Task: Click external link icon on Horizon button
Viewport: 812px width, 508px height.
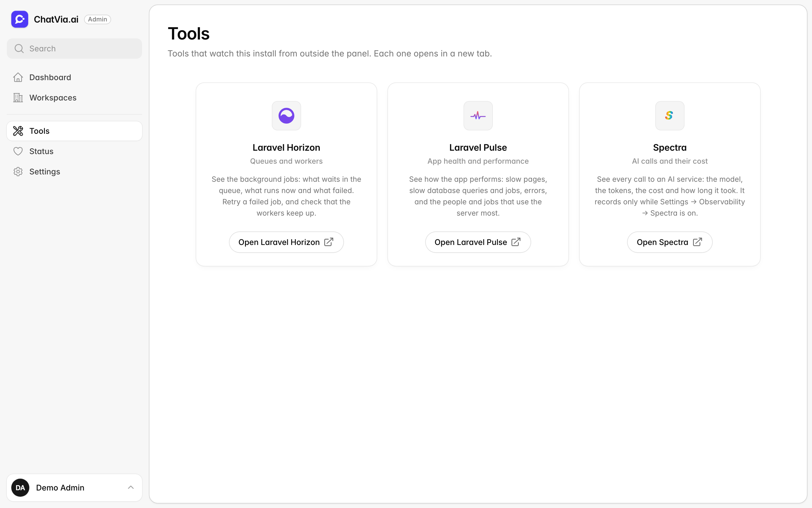Action: coord(329,242)
